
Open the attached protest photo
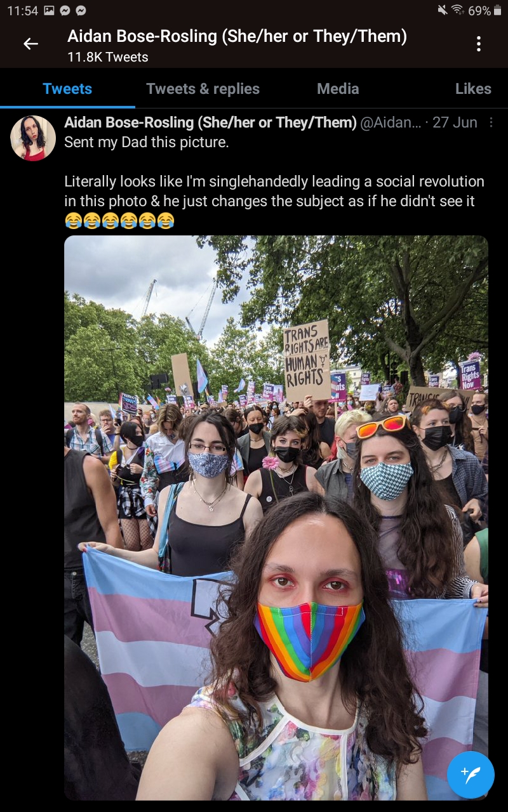tap(276, 518)
